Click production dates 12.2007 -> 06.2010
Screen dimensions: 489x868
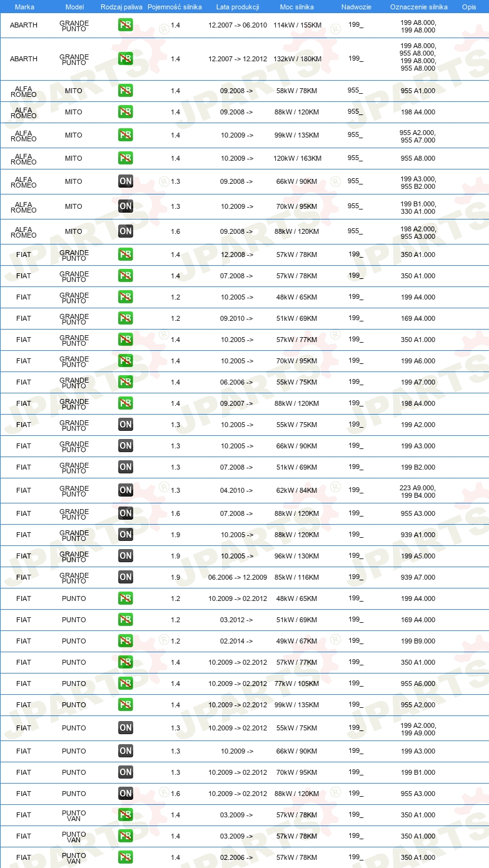[238, 25]
